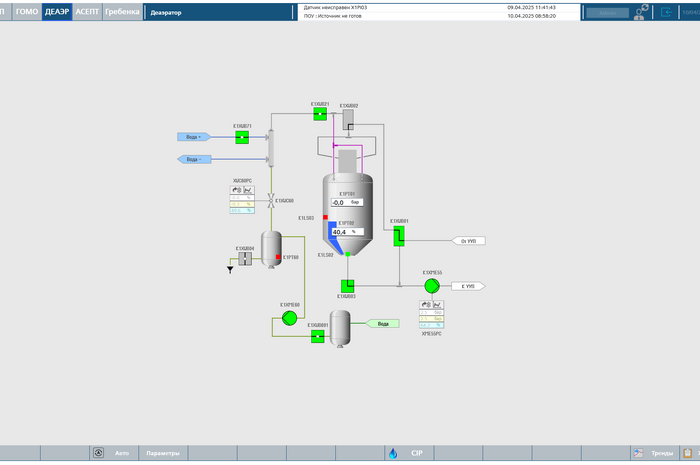Click the green valve on the От УУП line
700x465 pixels.
399,236
